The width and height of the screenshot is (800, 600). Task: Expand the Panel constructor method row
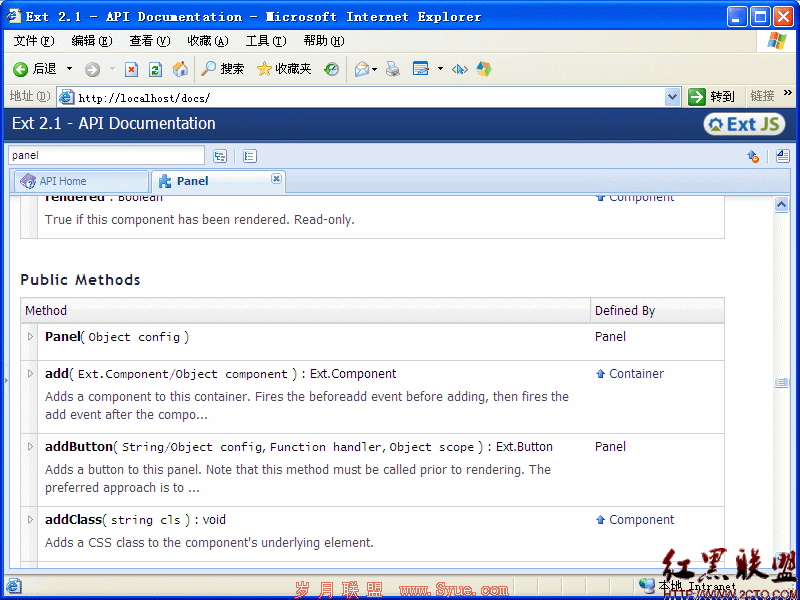click(30, 337)
